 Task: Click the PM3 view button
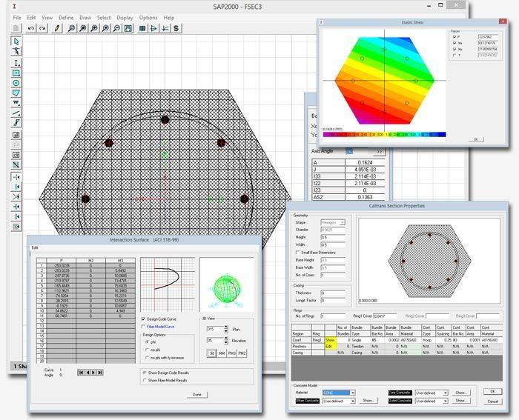[x=231, y=353]
